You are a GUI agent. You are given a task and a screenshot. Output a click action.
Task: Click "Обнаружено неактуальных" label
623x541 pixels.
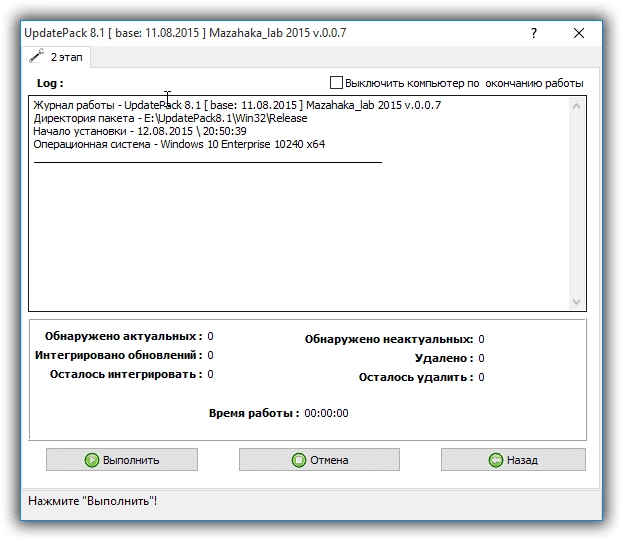click(x=389, y=339)
